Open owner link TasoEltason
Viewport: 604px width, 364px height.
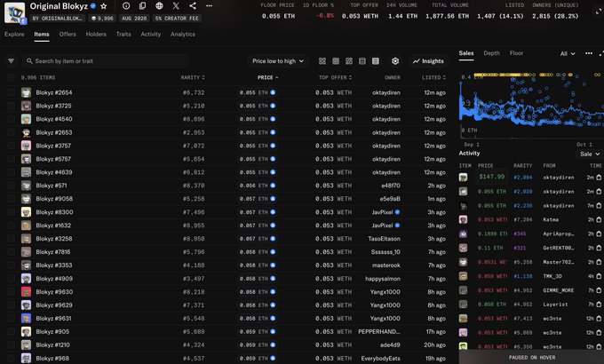(384, 239)
